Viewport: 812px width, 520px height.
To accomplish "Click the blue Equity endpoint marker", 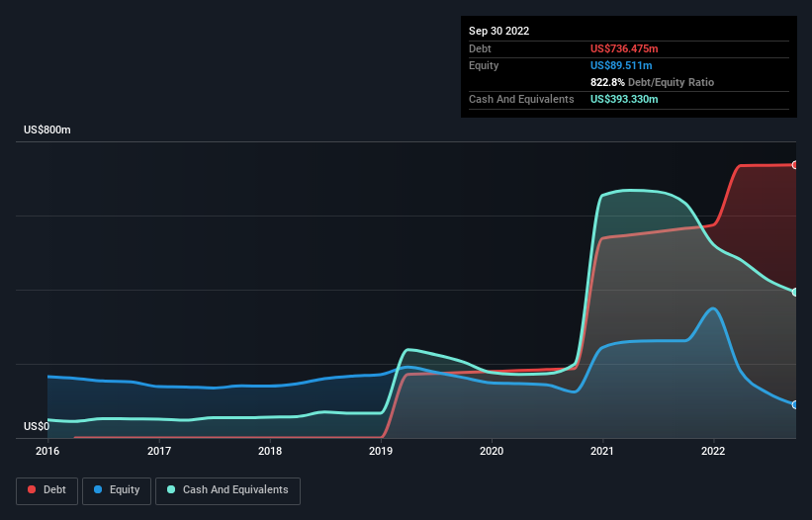I will (795, 404).
